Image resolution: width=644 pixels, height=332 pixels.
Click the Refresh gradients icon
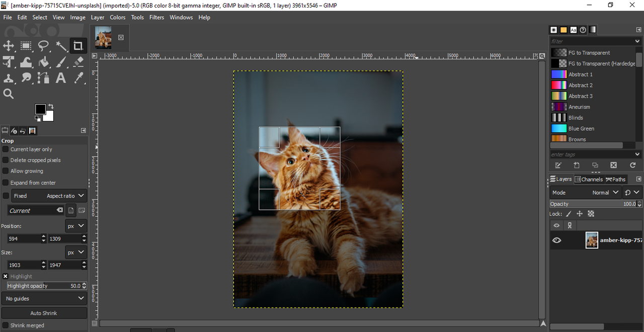coord(633,165)
